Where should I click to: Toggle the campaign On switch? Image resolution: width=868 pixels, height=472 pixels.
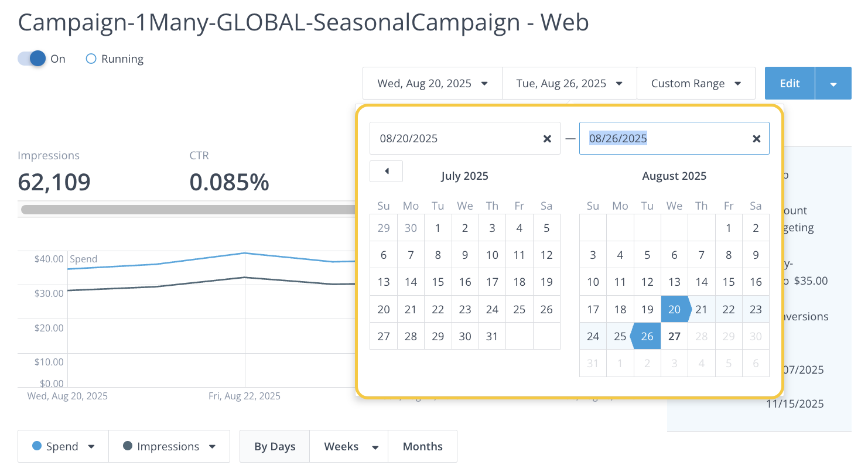pos(33,59)
